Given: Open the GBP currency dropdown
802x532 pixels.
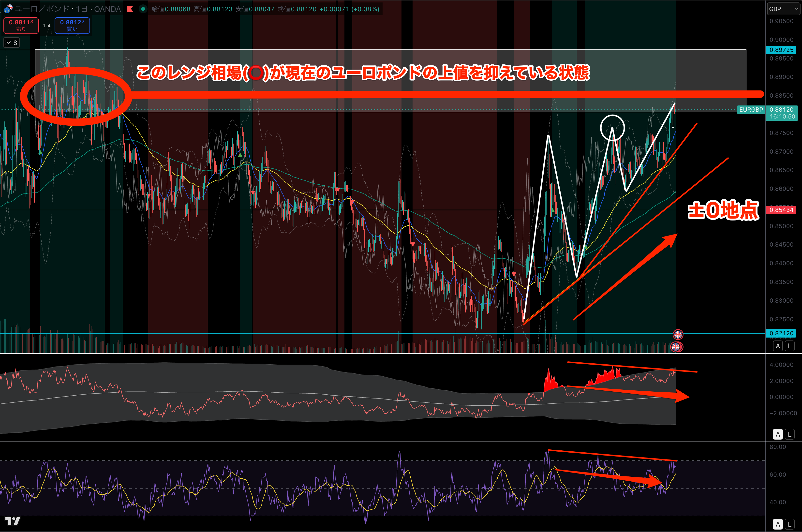Looking at the screenshot, I should [x=783, y=9].
